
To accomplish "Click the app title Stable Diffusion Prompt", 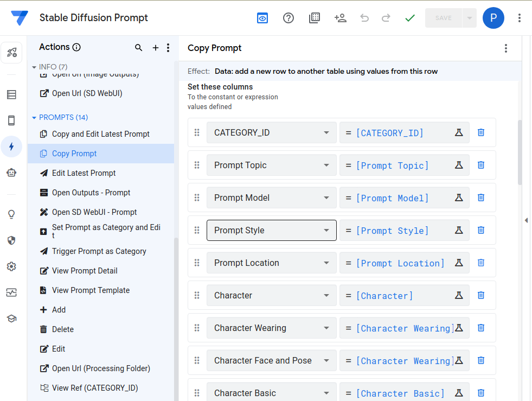I will point(94,18).
